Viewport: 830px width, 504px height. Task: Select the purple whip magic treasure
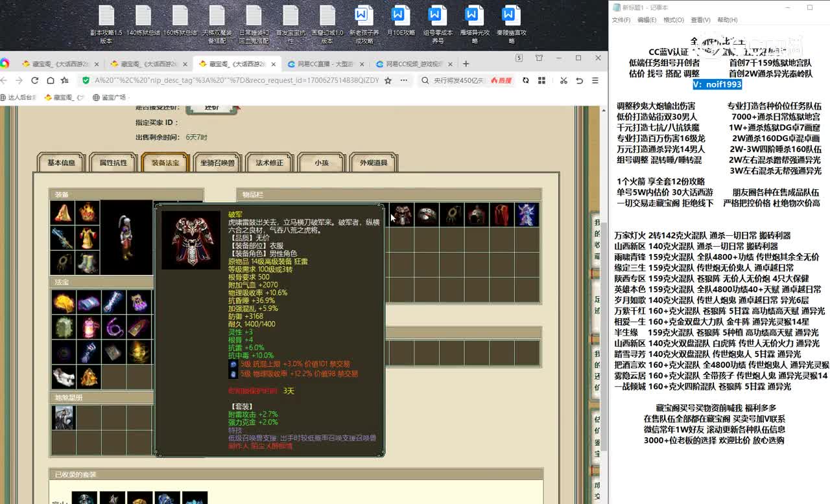113,327
